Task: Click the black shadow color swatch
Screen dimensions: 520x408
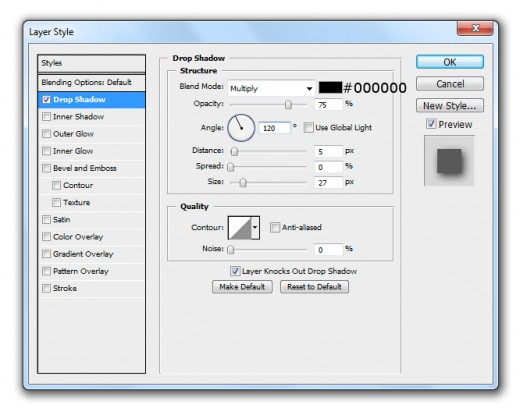Action: pyautogui.click(x=330, y=87)
